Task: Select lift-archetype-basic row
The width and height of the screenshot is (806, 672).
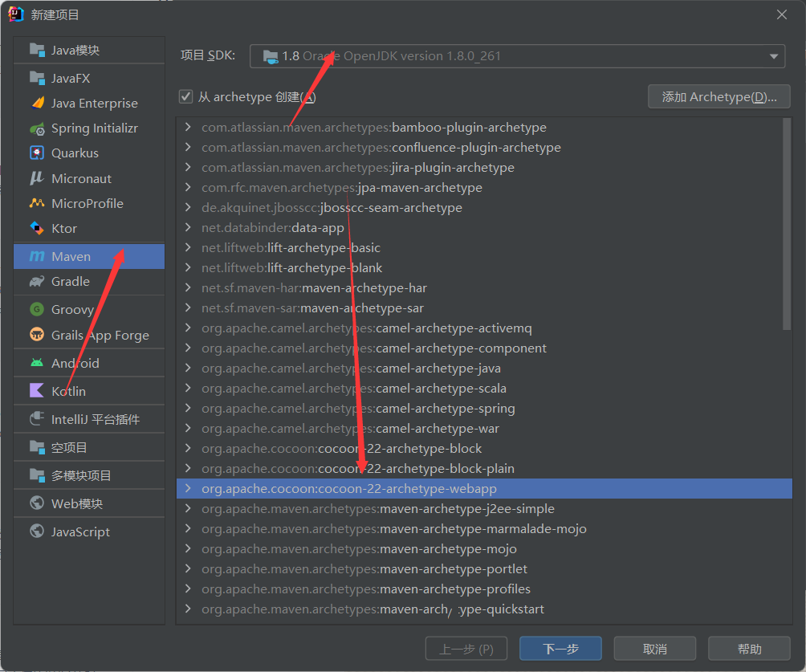Action: tap(484, 248)
